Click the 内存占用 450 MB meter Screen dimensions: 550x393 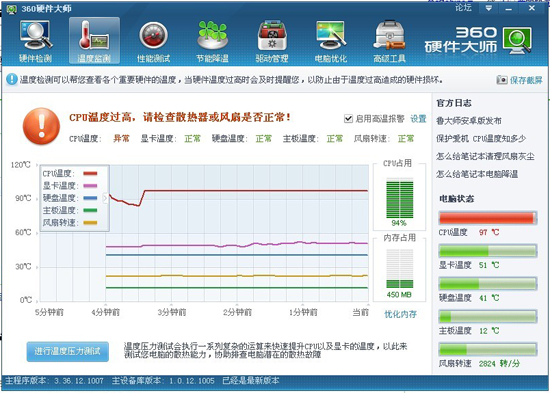[400, 269]
